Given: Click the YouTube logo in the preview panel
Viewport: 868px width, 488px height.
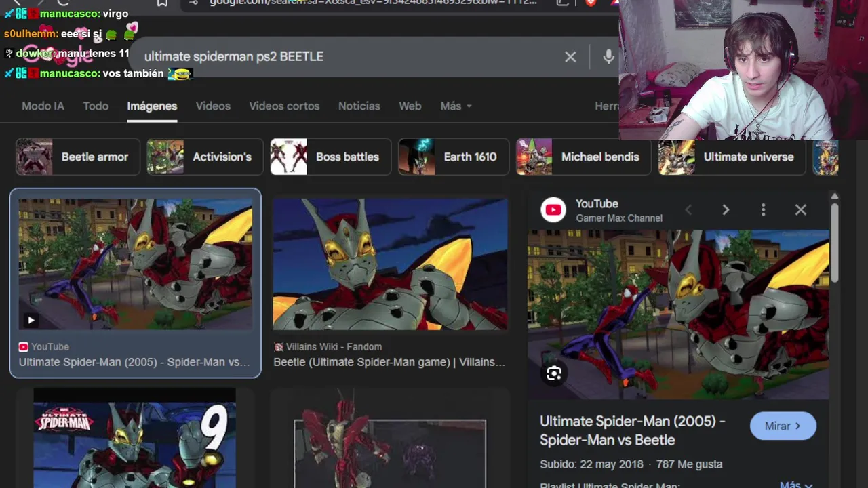Looking at the screenshot, I should click(553, 210).
